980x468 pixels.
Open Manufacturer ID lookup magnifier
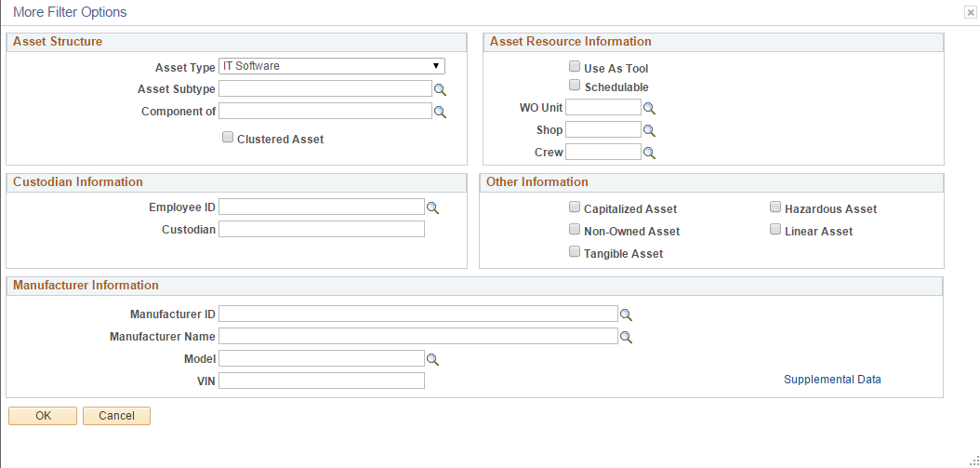[x=626, y=314]
